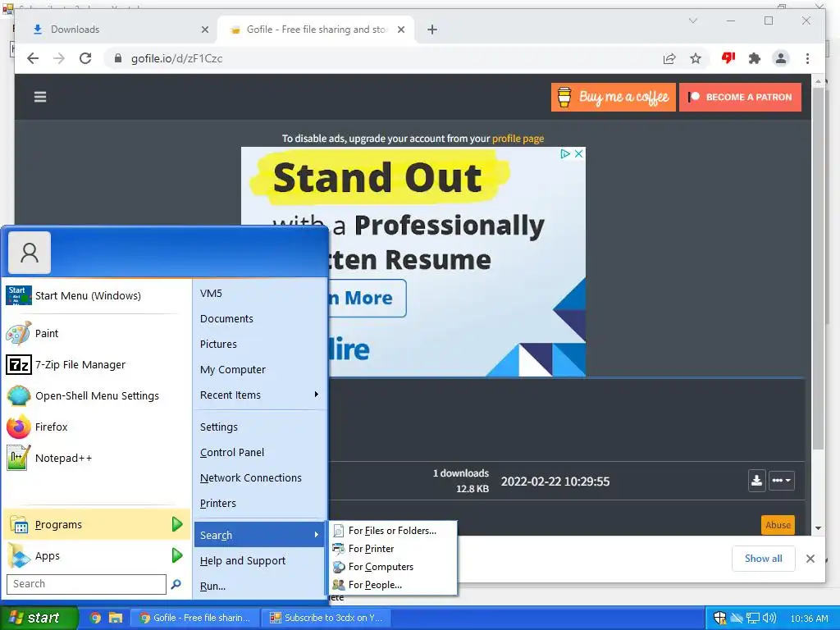Viewport: 840px width, 630px height.
Task: Click the volume speaker tray icon
Action: point(769,619)
